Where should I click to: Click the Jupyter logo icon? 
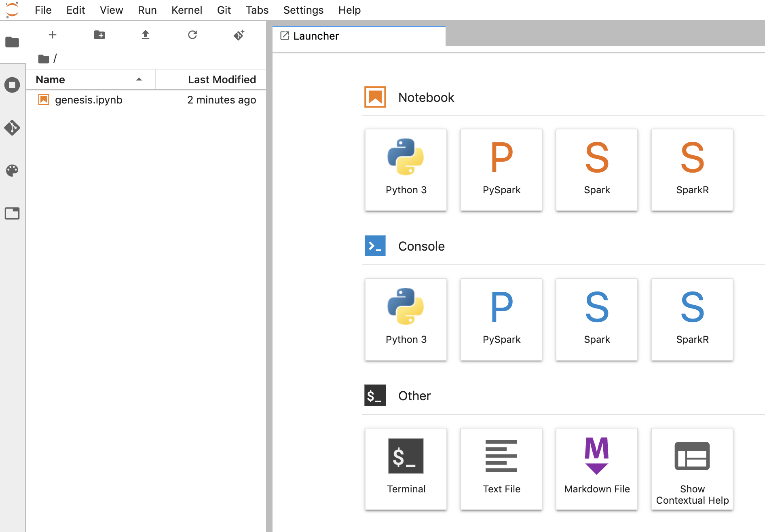[x=12, y=10]
